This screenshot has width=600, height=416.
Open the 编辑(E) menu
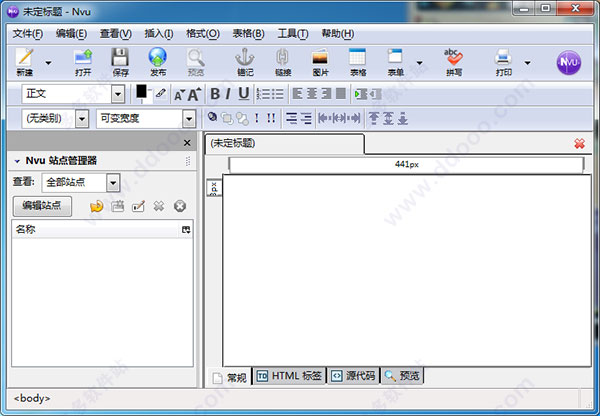71,34
